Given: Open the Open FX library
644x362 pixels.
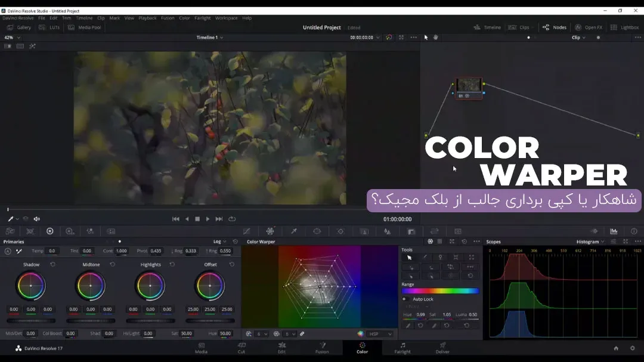Looking at the screenshot, I should tap(589, 27).
